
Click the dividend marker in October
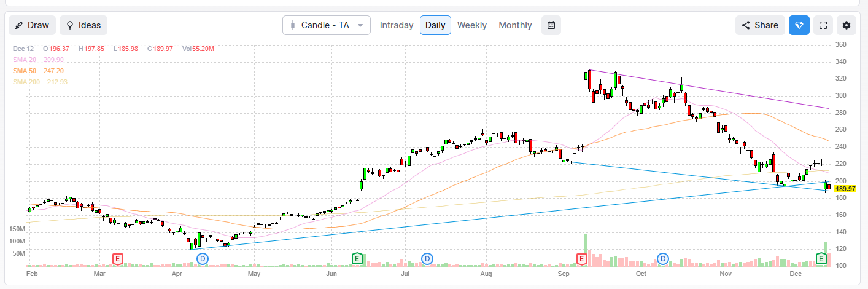(x=663, y=258)
